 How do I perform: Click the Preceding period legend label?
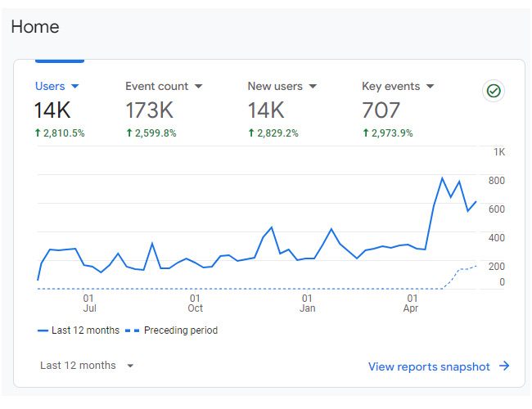click(180, 330)
